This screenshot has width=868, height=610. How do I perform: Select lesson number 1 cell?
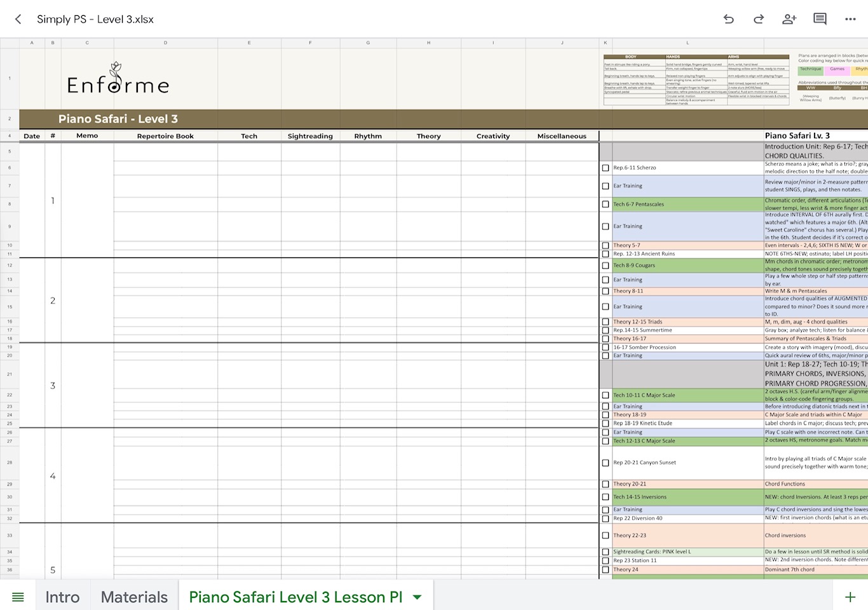53,200
